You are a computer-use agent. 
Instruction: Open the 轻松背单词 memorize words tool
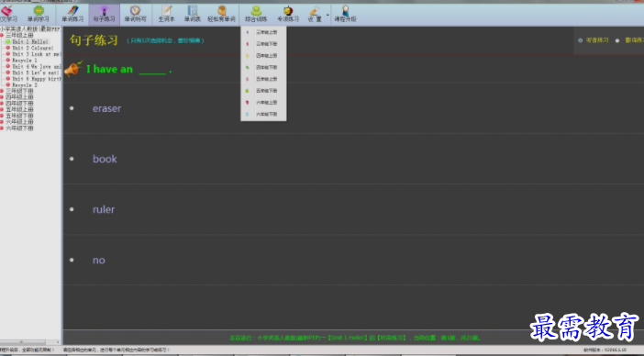click(x=222, y=15)
